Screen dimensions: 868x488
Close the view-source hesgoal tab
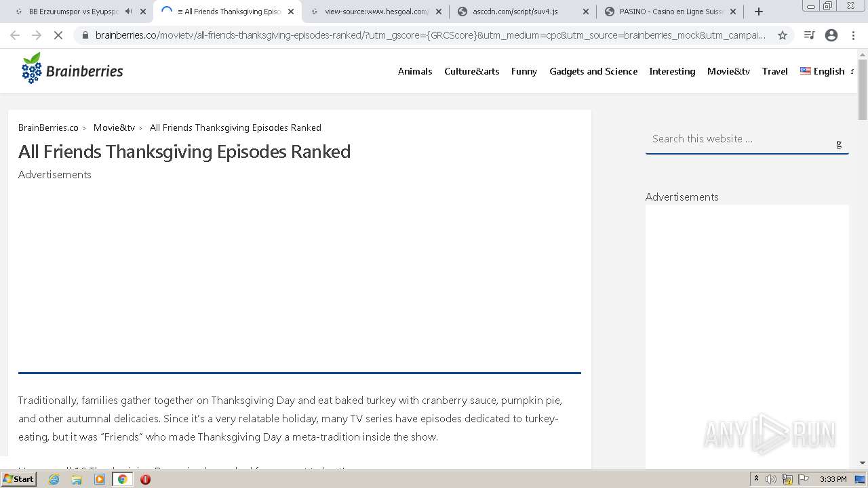(x=438, y=12)
